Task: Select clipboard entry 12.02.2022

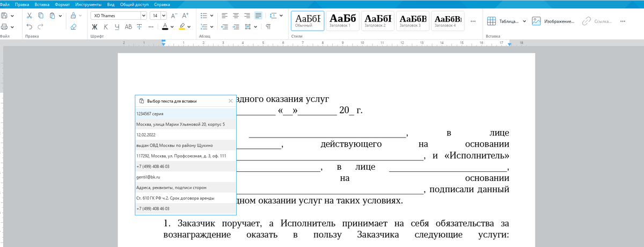Action: click(x=186, y=135)
